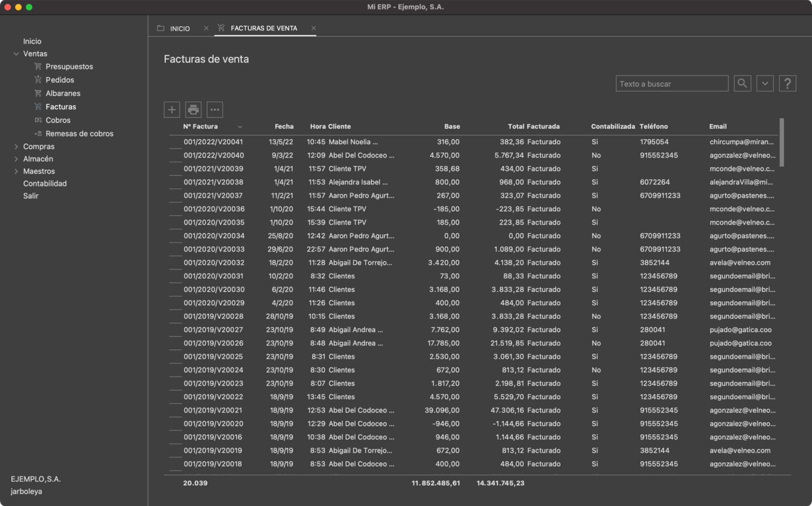Expand the Compras tree section

click(16, 147)
